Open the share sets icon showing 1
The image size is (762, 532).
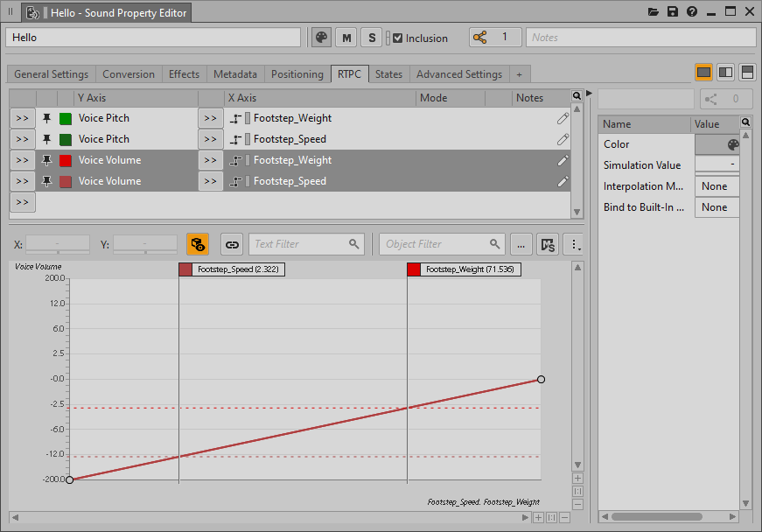[494, 38]
